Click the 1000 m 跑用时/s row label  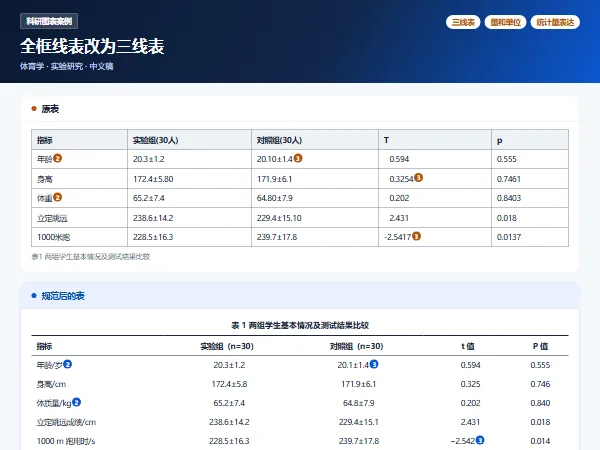click(x=66, y=441)
